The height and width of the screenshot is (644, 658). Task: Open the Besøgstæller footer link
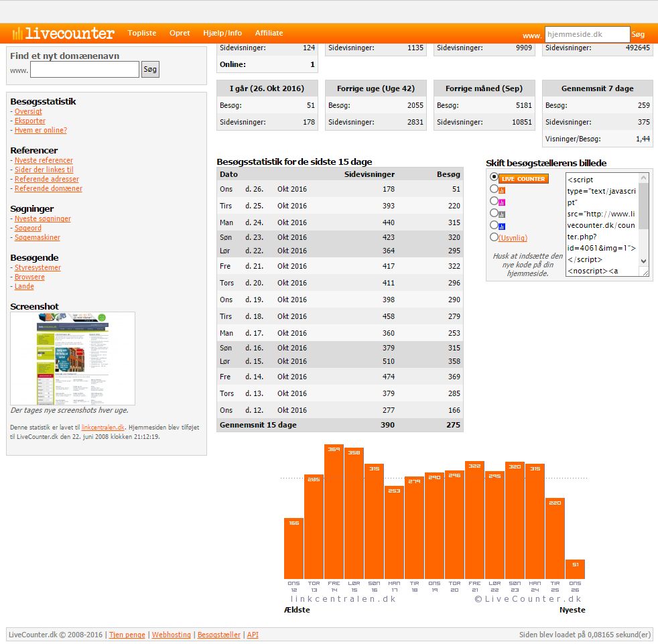coord(219,635)
